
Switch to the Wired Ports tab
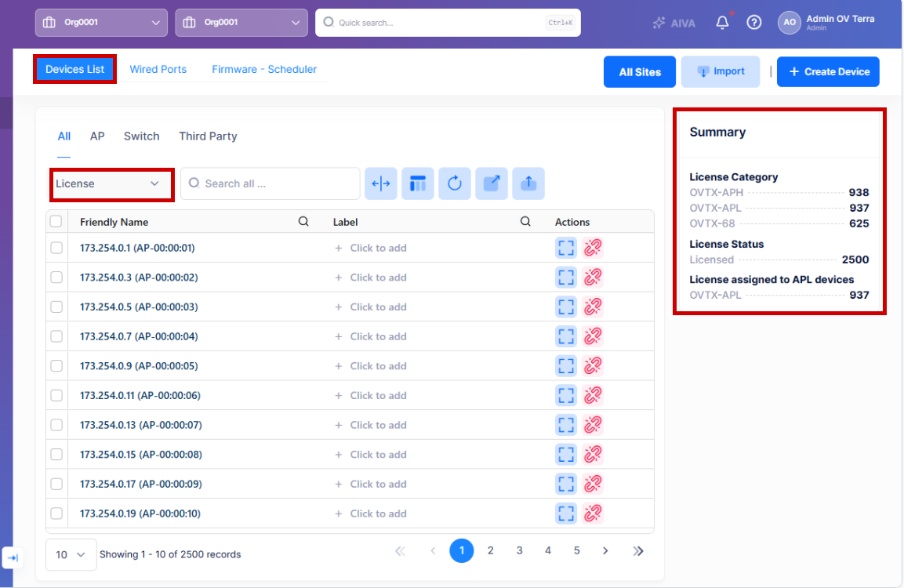coord(158,69)
